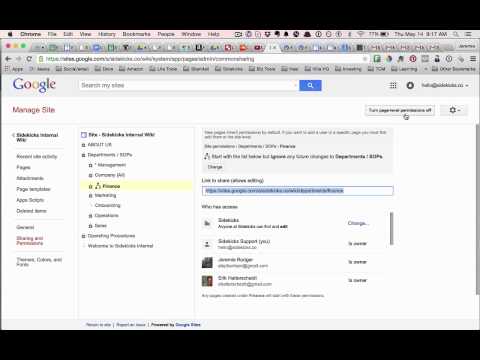Click the Search my sites field
The image size is (480, 360).
pos(188,85)
